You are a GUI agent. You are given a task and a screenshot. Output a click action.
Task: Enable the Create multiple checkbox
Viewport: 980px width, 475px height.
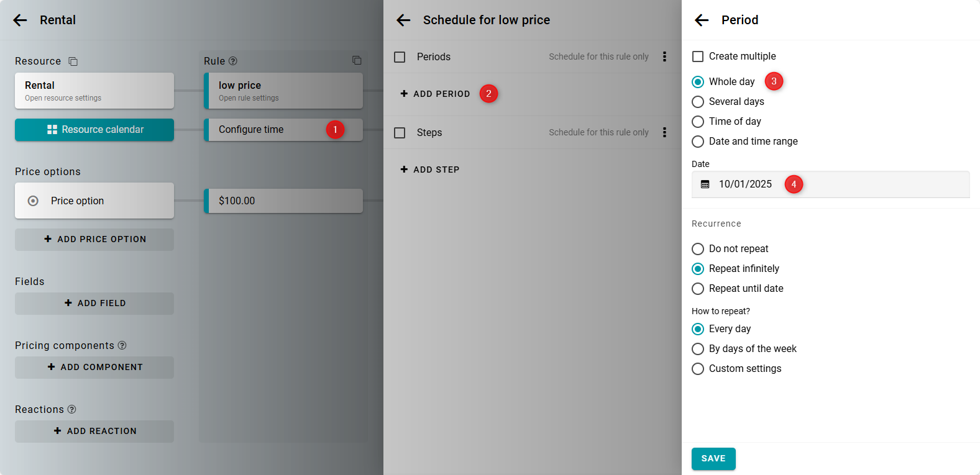click(x=698, y=57)
